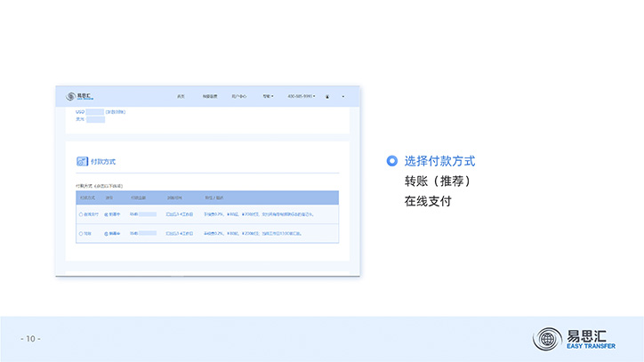Click the 选择付款方式 heading on the slide
This screenshot has height=362, width=644.
(x=439, y=161)
